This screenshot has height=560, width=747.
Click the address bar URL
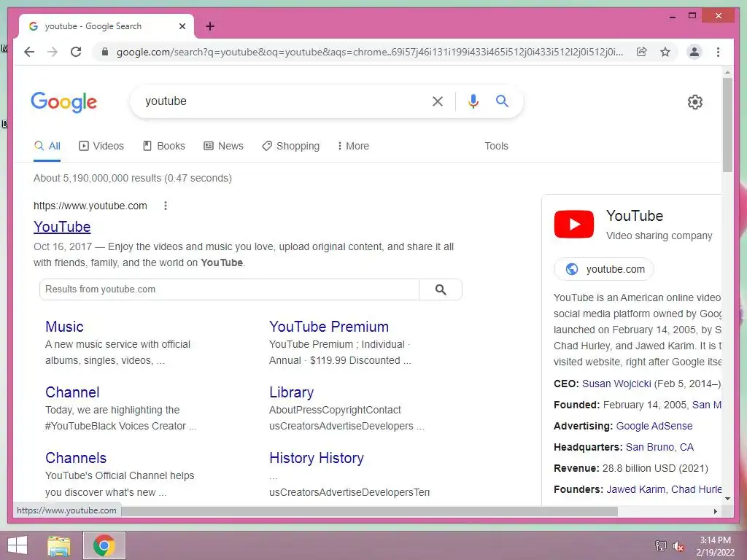pos(370,52)
